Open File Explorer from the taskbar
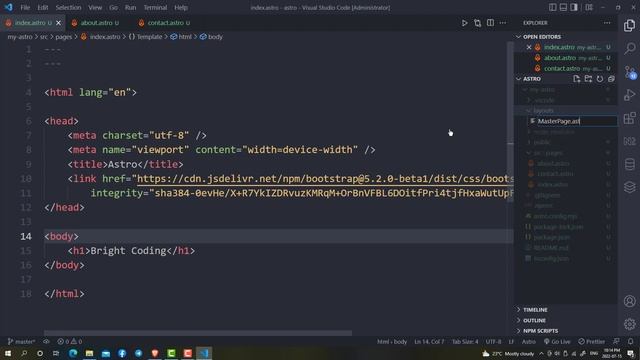640x360 pixels. tap(89, 353)
